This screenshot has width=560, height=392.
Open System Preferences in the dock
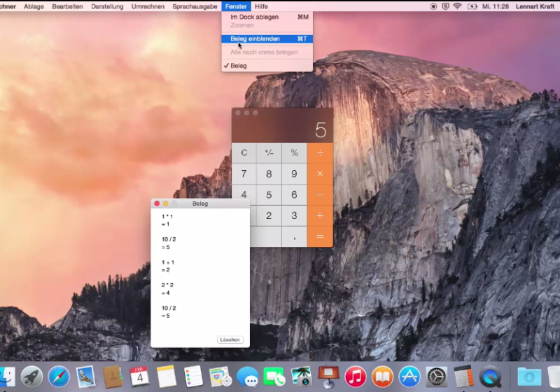(437, 377)
